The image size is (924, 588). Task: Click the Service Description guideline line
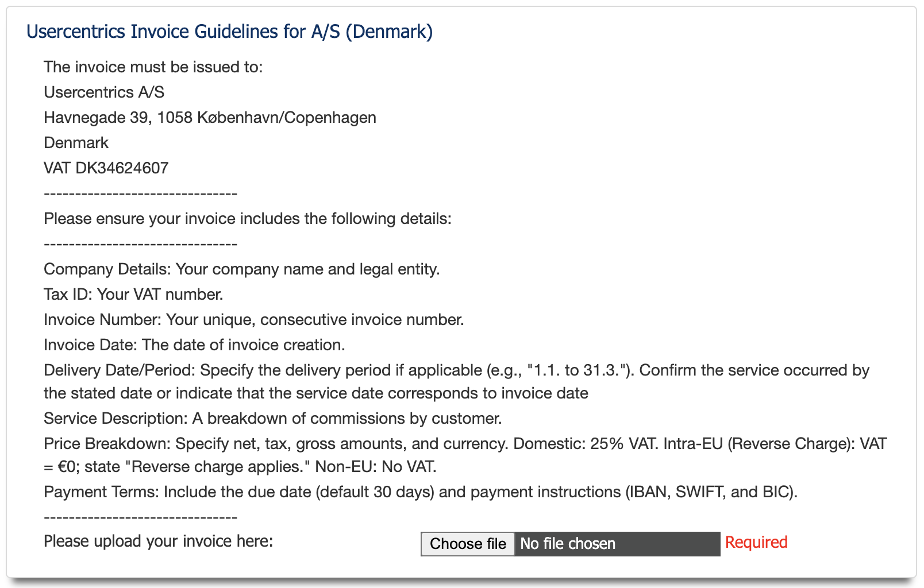point(272,419)
